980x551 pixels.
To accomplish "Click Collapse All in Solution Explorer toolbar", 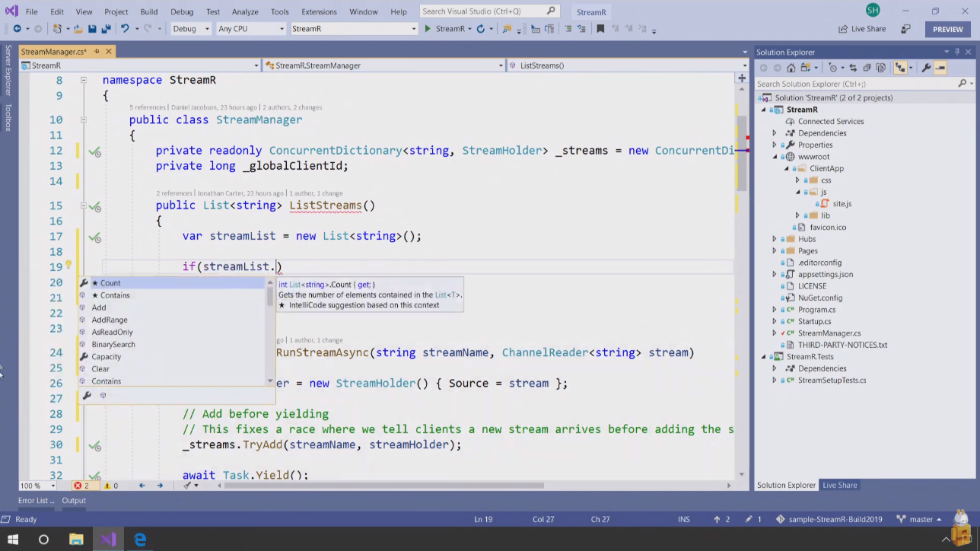I will [867, 68].
